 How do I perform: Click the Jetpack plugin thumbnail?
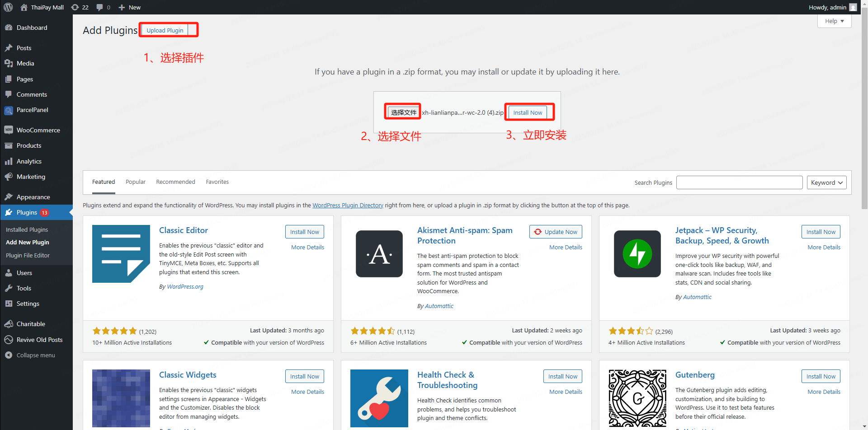click(637, 254)
